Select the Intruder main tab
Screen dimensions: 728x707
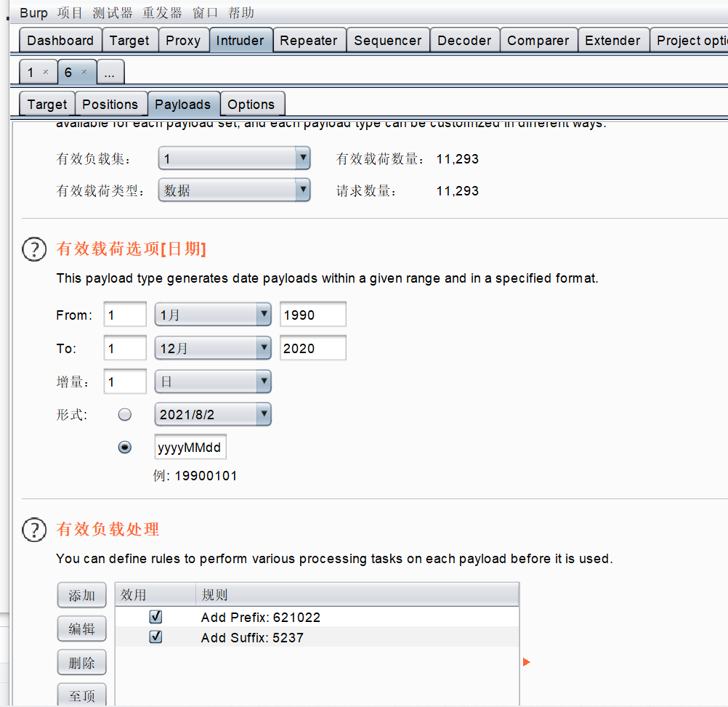240,41
